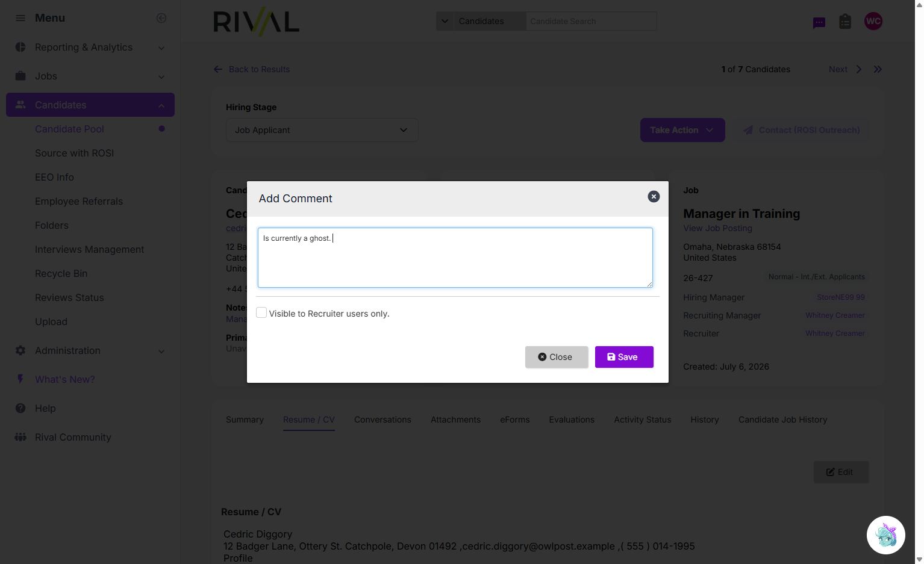Click the Reporting & Analytics pie chart icon
The height and width of the screenshot is (564, 924).
coord(20,47)
